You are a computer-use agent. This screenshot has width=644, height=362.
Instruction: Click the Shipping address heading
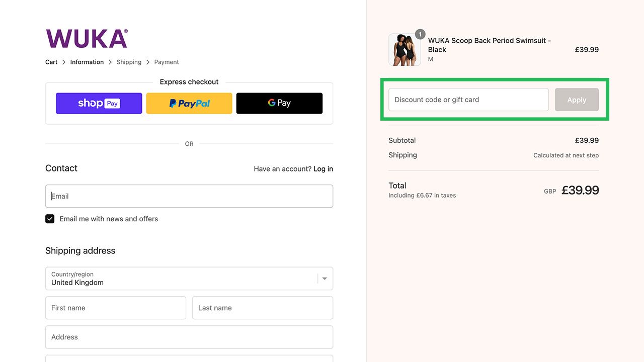point(80,250)
